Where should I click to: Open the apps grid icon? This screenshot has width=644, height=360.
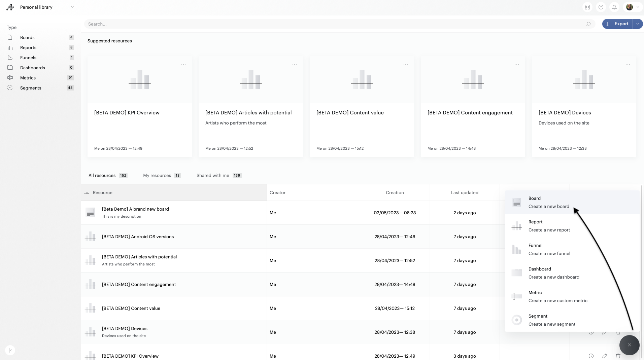tap(587, 7)
